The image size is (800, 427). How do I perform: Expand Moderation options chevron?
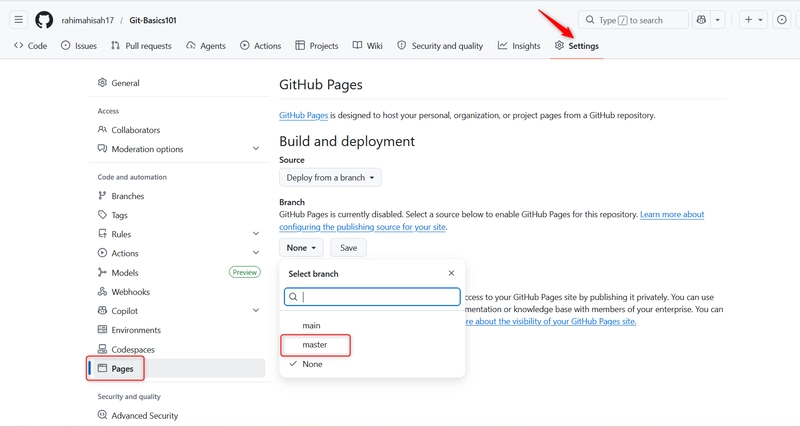256,148
